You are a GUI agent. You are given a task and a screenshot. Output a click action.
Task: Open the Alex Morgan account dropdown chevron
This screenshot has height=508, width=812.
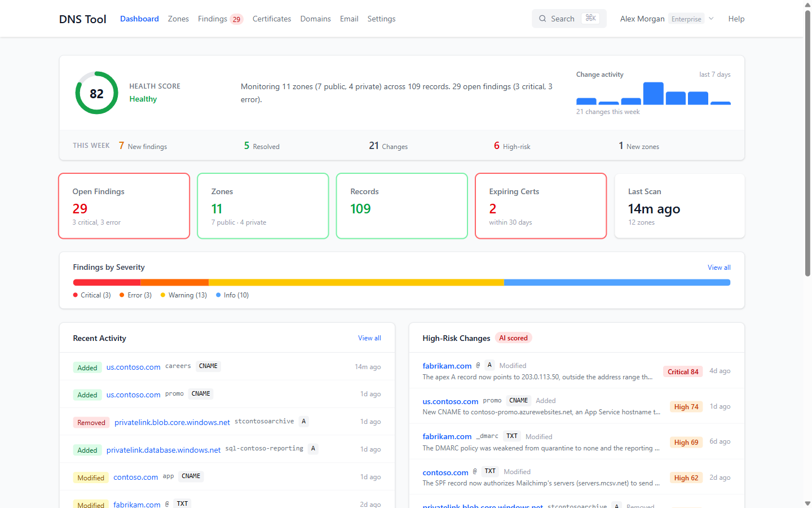click(711, 19)
